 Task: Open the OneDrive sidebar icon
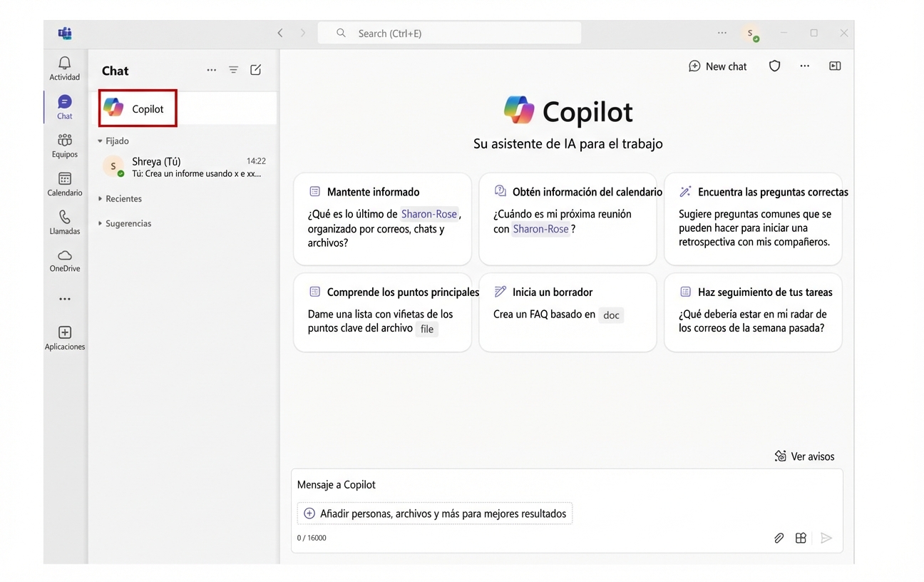click(64, 260)
